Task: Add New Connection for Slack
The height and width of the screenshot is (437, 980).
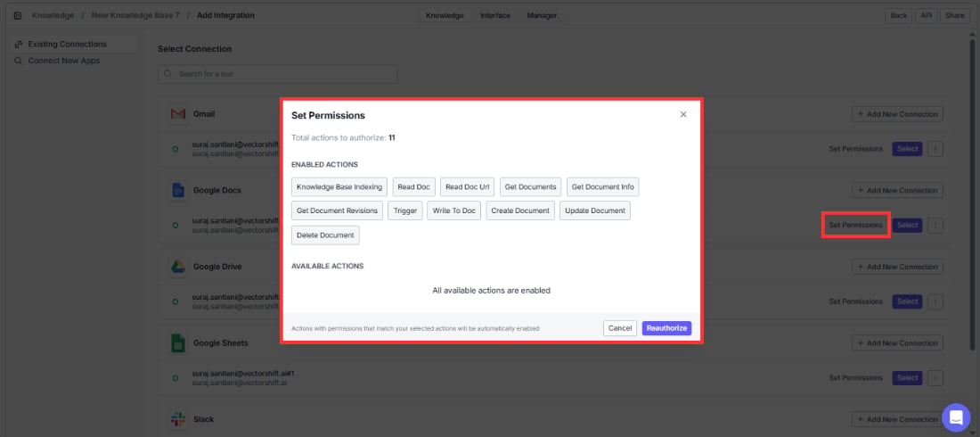Action: click(x=897, y=419)
